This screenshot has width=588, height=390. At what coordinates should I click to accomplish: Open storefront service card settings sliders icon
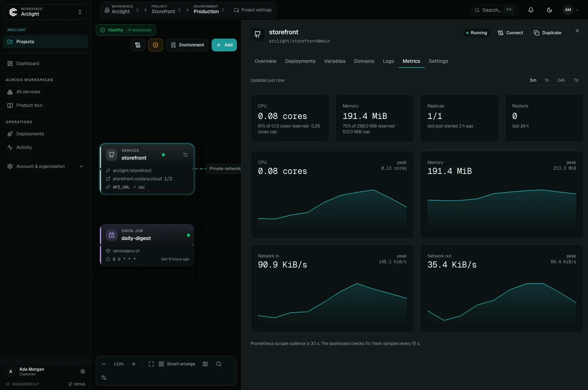[185, 155]
